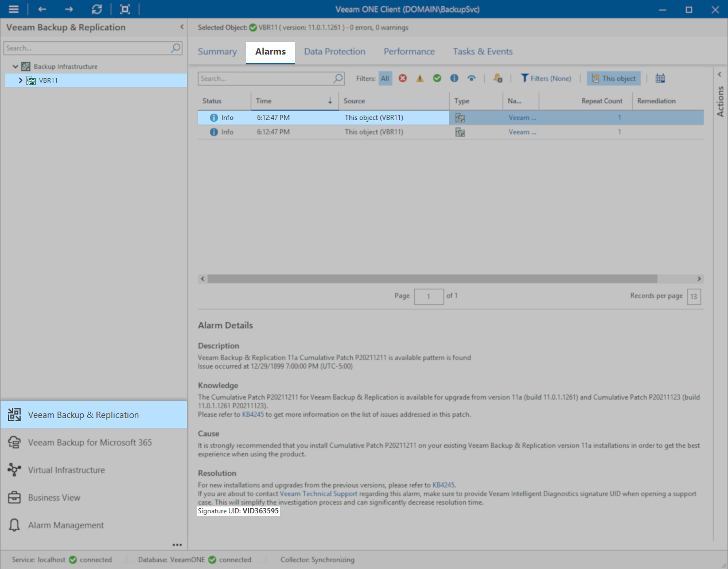Open the Alarm Management section
This screenshot has height=569, width=728.
point(94,525)
